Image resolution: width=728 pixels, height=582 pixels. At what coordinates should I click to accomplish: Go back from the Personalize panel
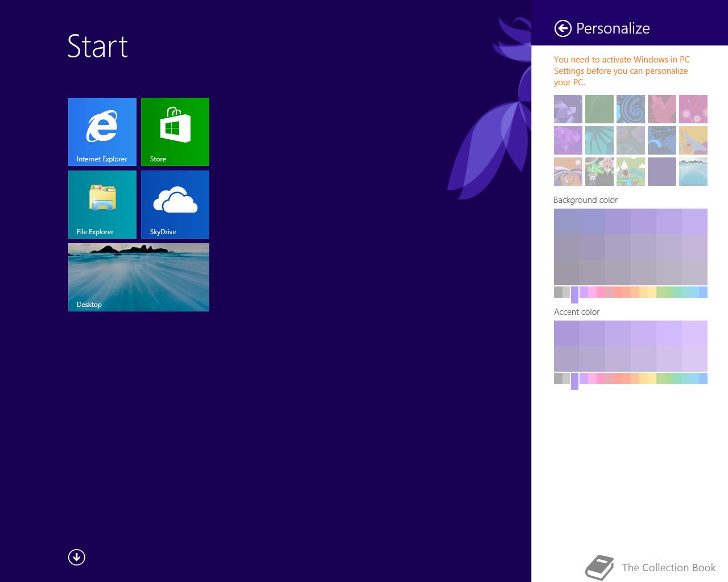pyautogui.click(x=562, y=28)
